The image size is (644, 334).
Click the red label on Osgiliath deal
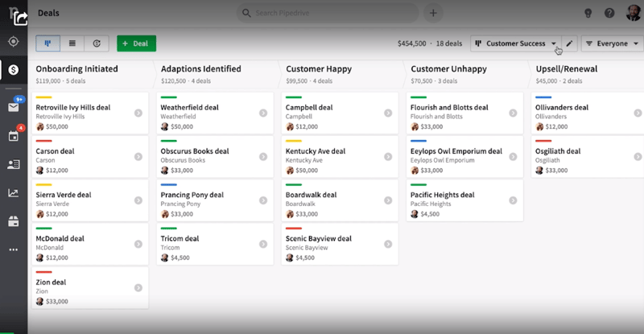(x=543, y=141)
